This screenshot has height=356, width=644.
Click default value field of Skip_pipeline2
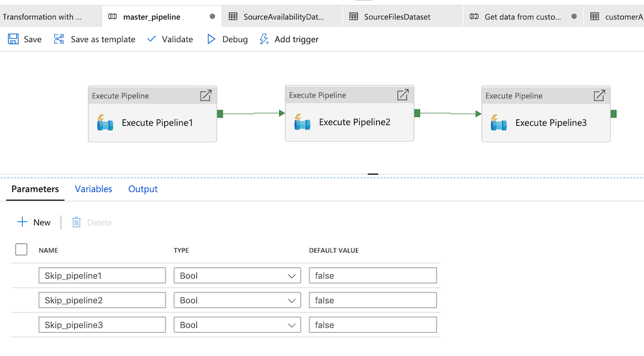(372, 300)
